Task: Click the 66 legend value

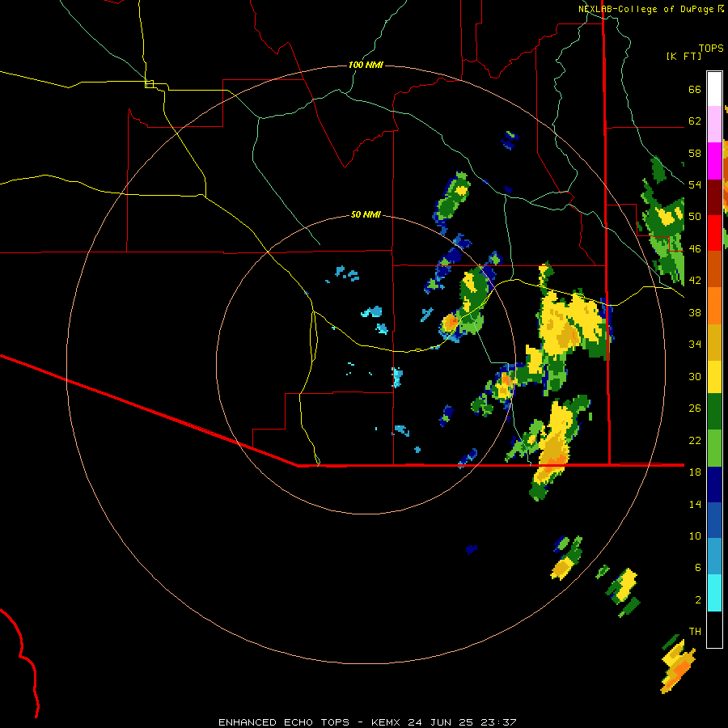Action: pyautogui.click(x=695, y=90)
